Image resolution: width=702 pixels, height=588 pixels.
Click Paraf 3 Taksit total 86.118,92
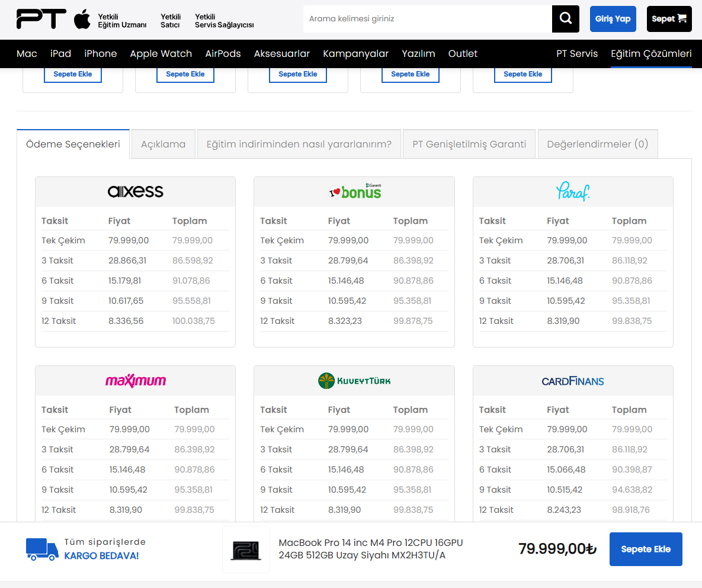630,261
